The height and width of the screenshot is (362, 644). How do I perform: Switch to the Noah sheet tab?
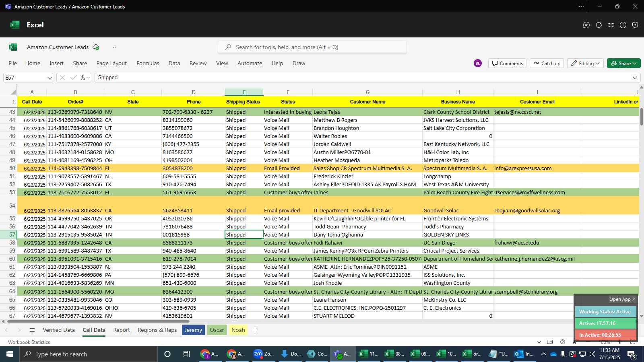238,330
